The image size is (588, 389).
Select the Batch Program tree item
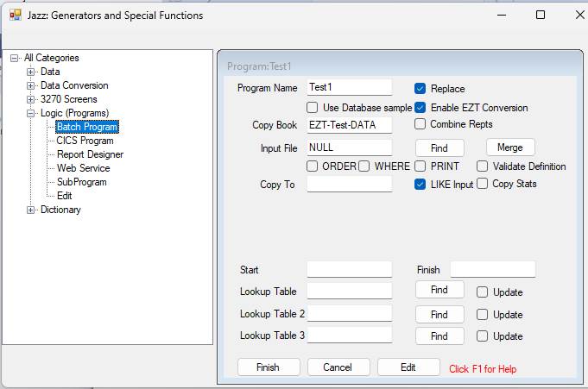pyautogui.click(x=87, y=127)
